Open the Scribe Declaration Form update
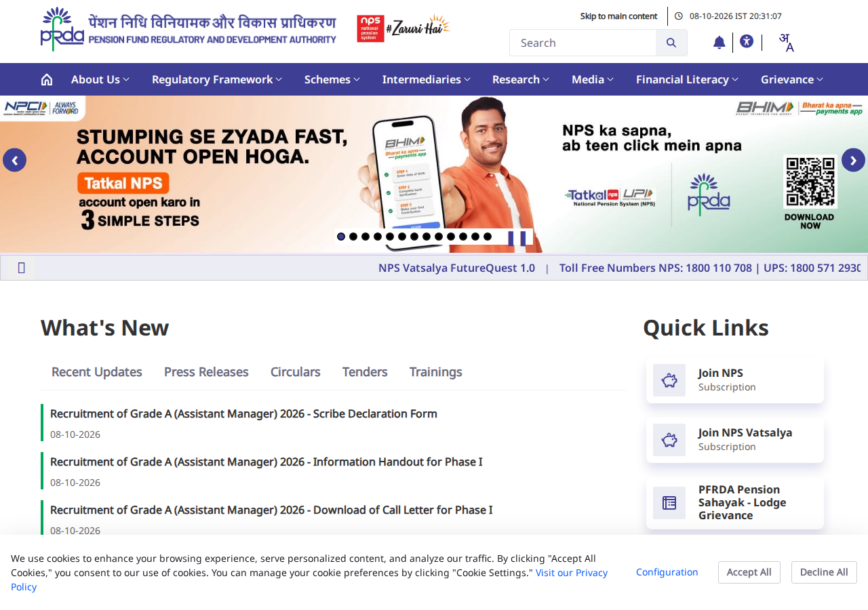The image size is (868, 610). (x=243, y=413)
